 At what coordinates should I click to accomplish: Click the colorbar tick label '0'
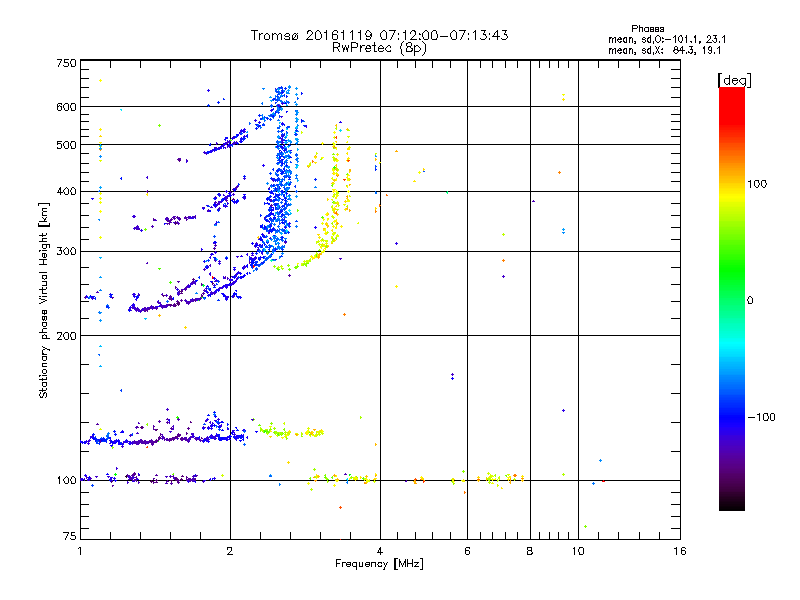(x=749, y=301)
